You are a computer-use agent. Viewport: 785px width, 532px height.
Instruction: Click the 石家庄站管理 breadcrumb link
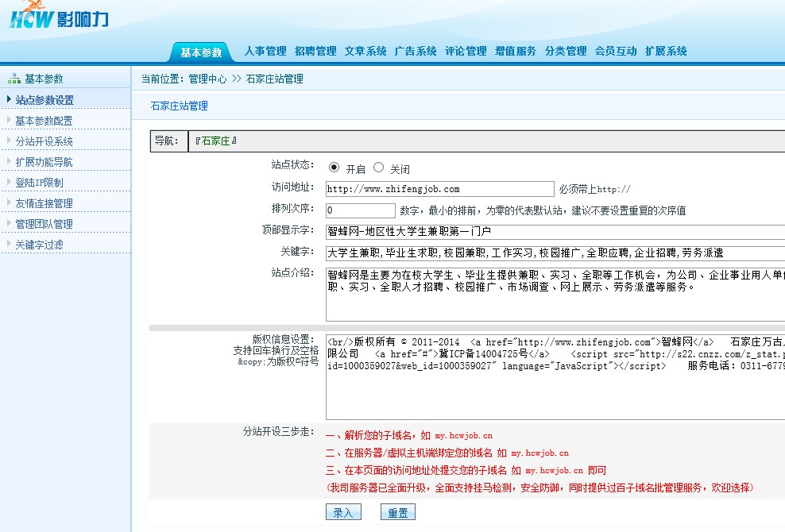click(x=274, y=79)
